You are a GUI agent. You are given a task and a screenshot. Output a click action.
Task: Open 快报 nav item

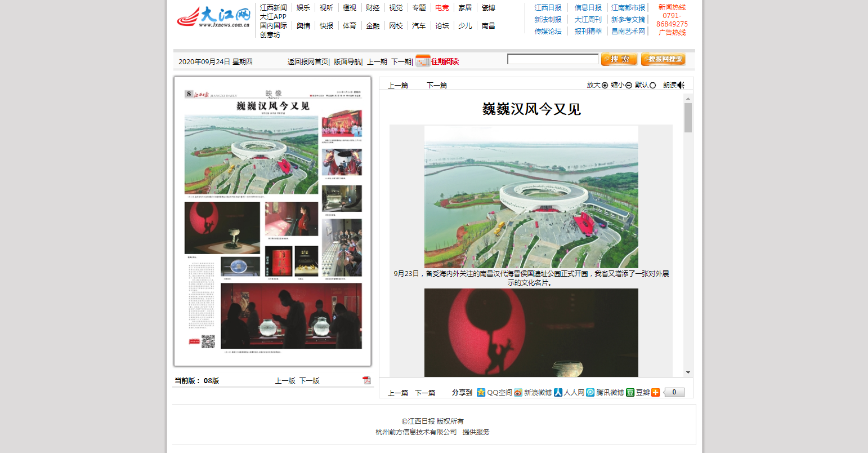[326, 26]
